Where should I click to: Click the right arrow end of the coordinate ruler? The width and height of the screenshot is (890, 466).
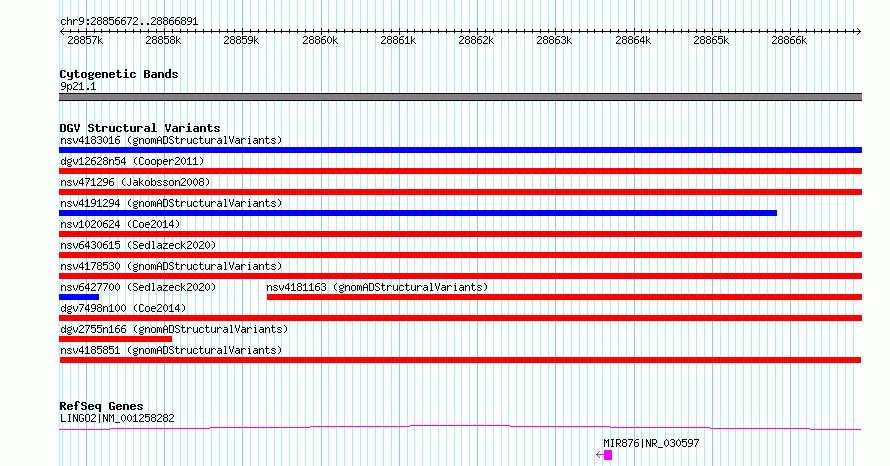coord(859,32)
